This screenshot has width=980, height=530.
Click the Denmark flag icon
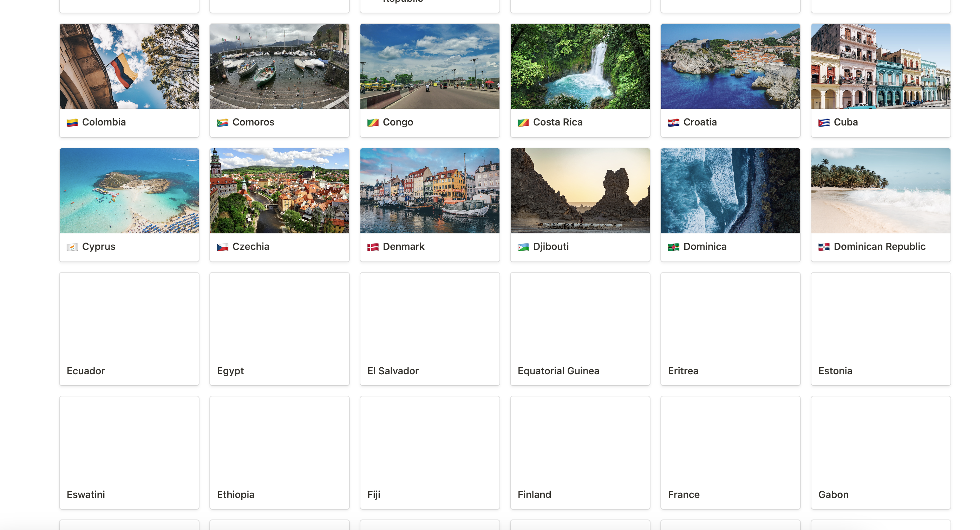coord(373,247)
